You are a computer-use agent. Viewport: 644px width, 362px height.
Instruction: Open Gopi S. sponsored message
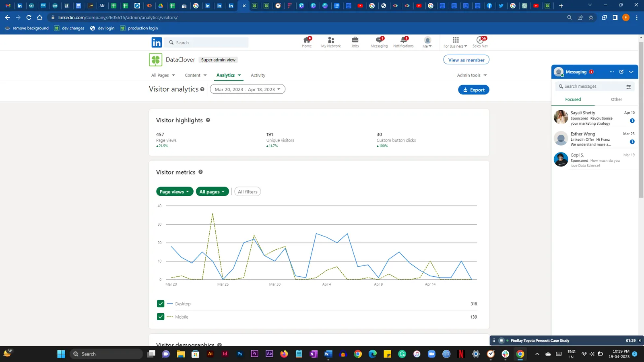(x=594, y=160)
